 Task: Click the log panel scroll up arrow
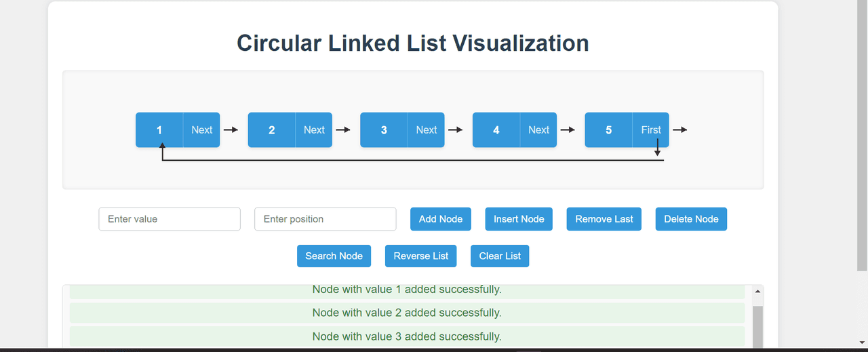(x=757, y=292)
